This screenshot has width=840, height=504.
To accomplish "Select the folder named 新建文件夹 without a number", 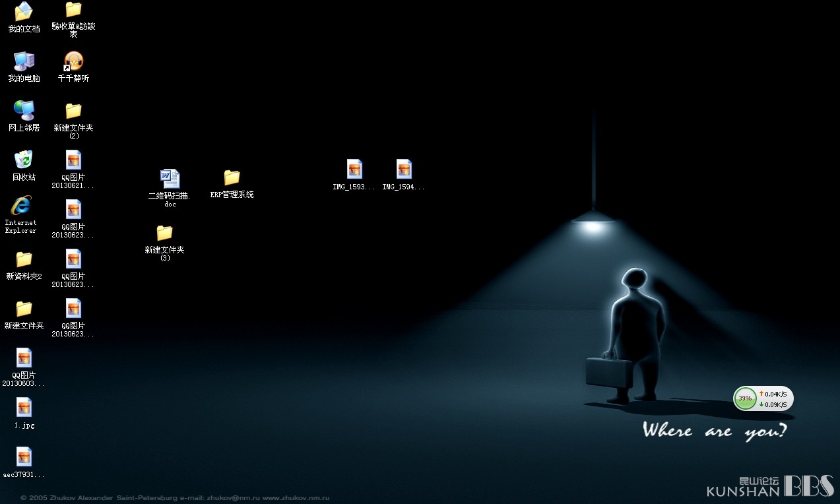I will pos(24,309).
